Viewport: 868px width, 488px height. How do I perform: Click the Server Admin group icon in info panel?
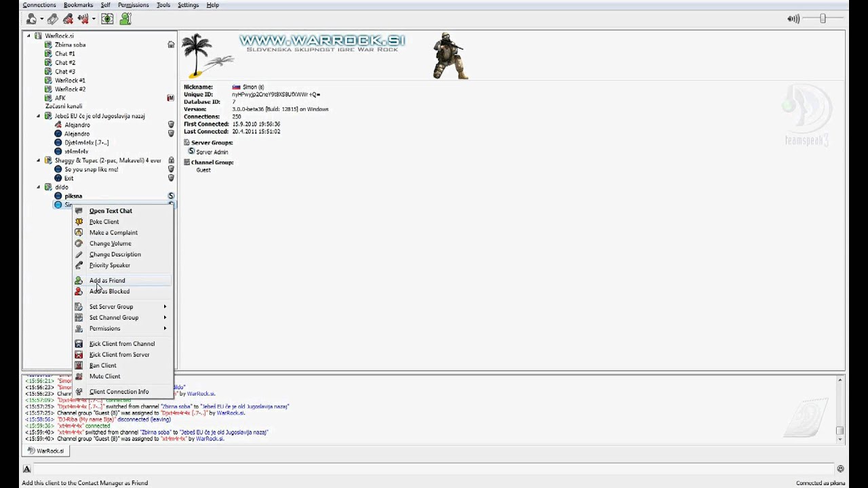pos(191,151)
